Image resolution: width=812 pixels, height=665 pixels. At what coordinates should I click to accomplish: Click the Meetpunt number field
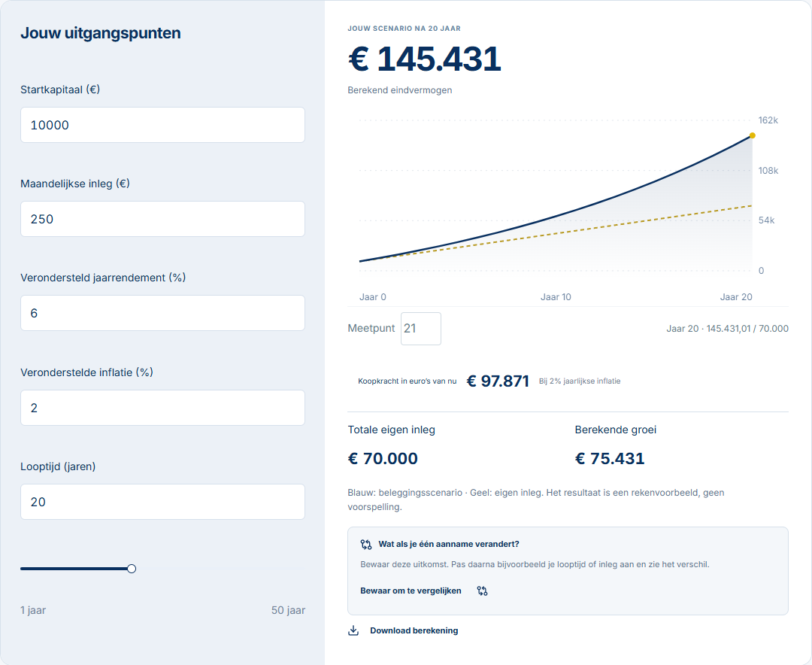click(421, 329)
